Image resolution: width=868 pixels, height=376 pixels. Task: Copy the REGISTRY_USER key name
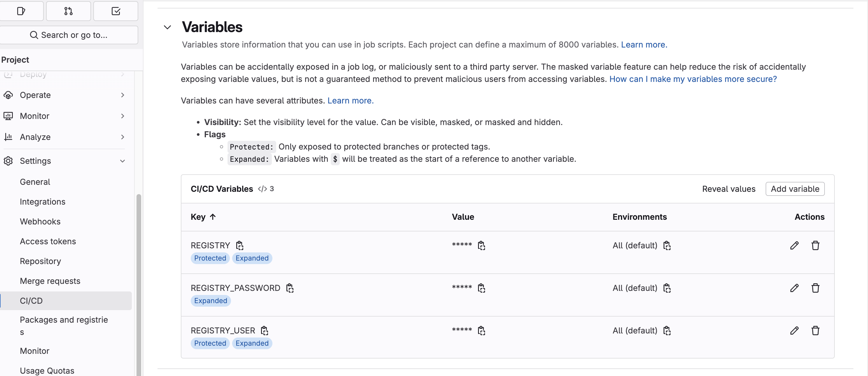coord(265,331)
